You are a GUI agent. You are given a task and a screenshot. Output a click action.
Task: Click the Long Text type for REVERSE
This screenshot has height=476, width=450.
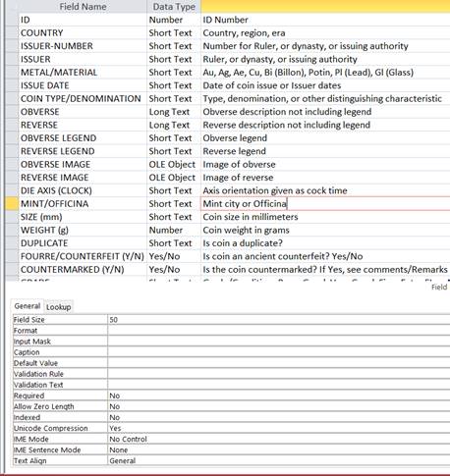[x=174, y=125]
